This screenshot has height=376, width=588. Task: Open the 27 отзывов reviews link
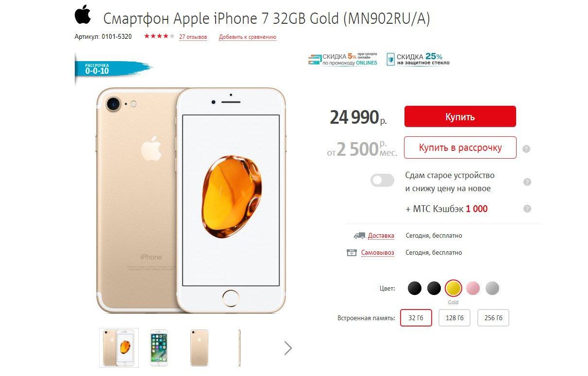(193, 37)
